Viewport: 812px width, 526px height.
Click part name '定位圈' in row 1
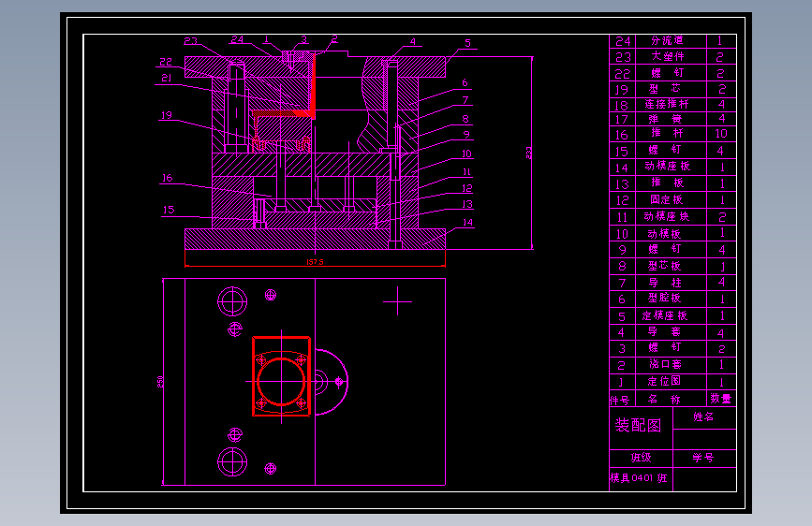664,381
